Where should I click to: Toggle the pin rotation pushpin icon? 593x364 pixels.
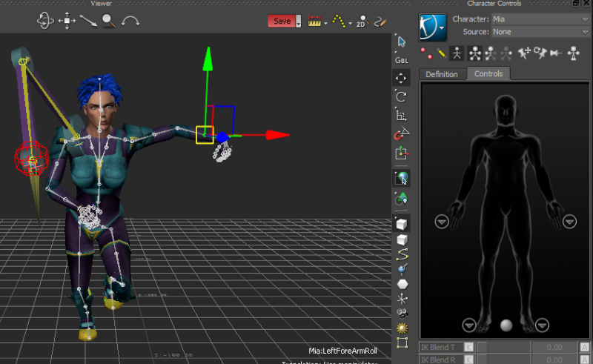tap(540, 53)
